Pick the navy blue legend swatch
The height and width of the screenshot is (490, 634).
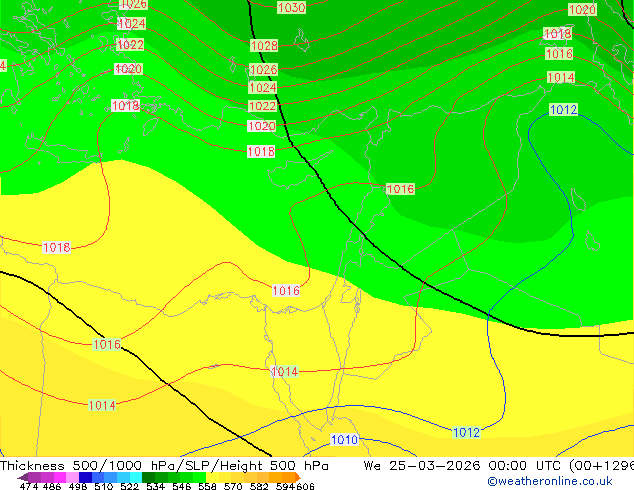tap(85, 477)
